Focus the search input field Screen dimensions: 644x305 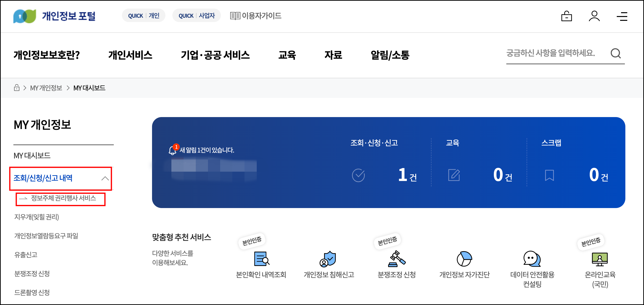(556, 53)
